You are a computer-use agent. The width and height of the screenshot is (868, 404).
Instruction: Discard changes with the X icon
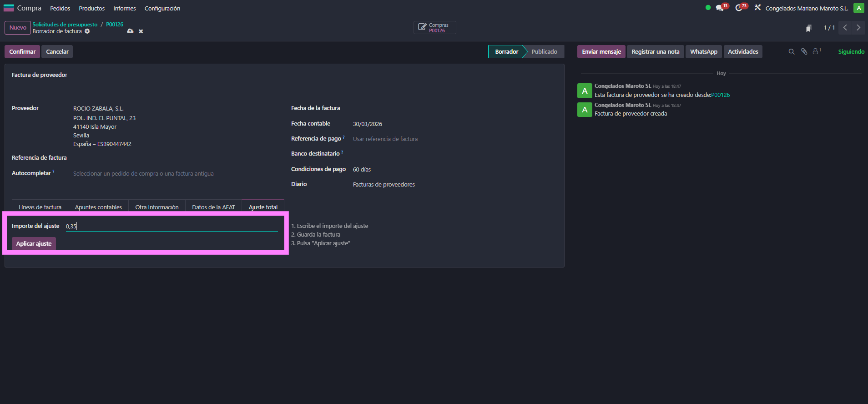(141, 31)
